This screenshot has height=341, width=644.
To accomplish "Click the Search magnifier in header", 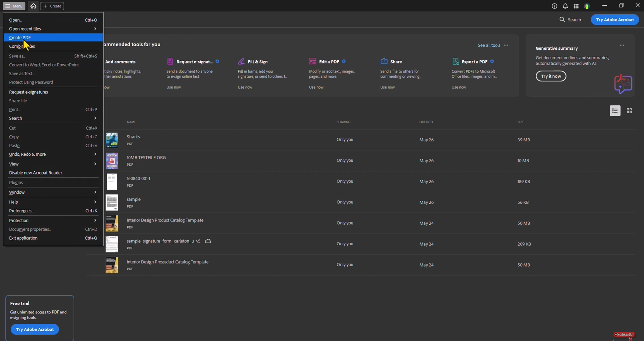I will click(x=562, y=19).
